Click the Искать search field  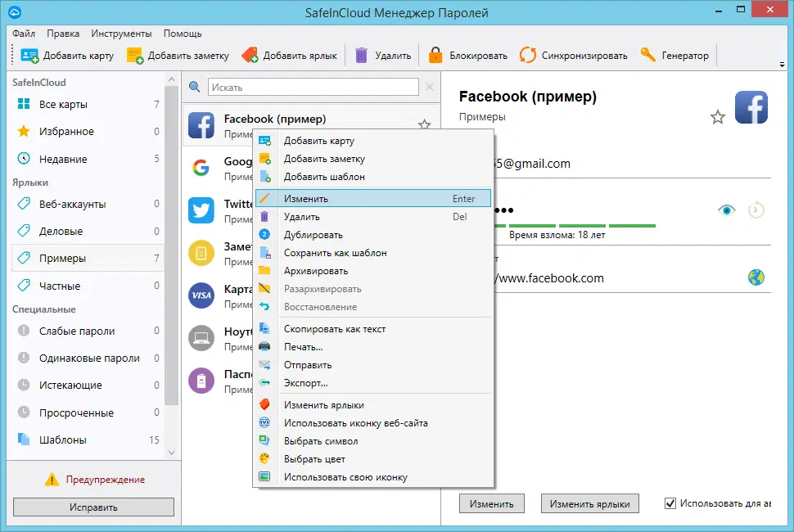314,87
